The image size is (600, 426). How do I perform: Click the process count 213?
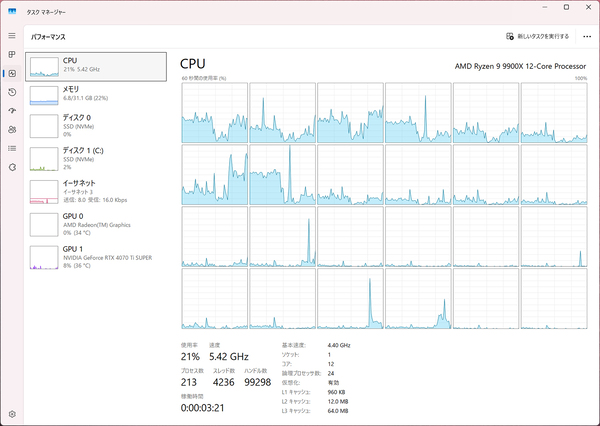(x=189, y=382)
